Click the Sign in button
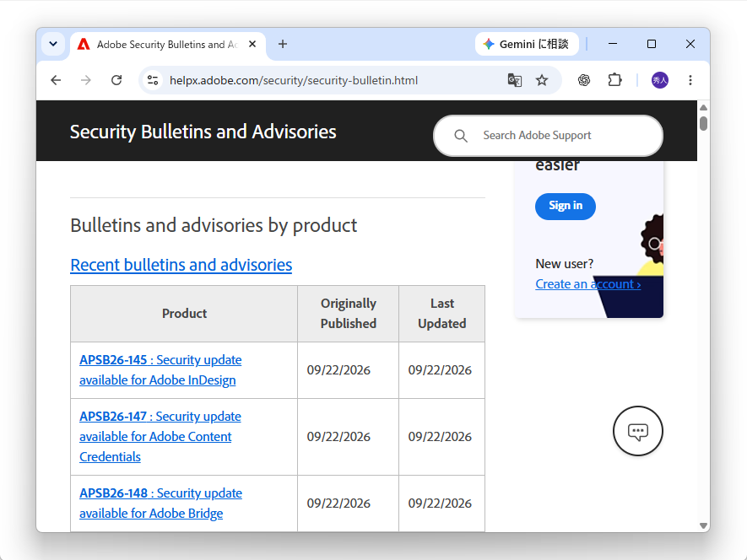Viewport: 747px width, 560px height. pyautogui.click(x=566, y=206)
